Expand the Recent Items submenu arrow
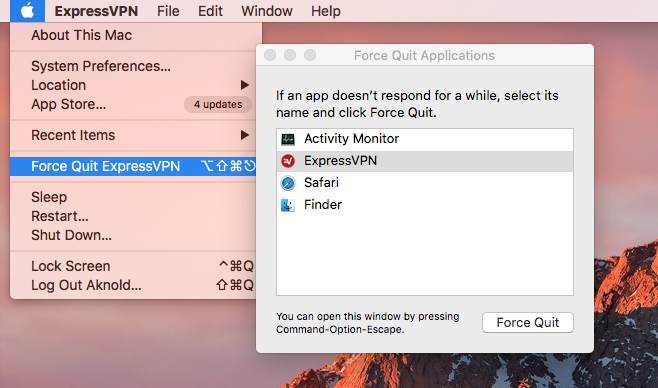 (245, 135)
